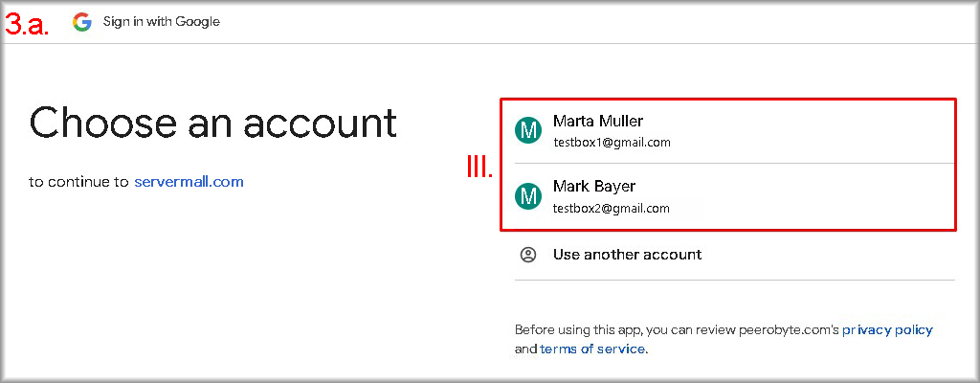Image resolution: width=980 pixels, height=383 pixels.
Task: Click the divider line below Use another account
Action: click(734, 280)
